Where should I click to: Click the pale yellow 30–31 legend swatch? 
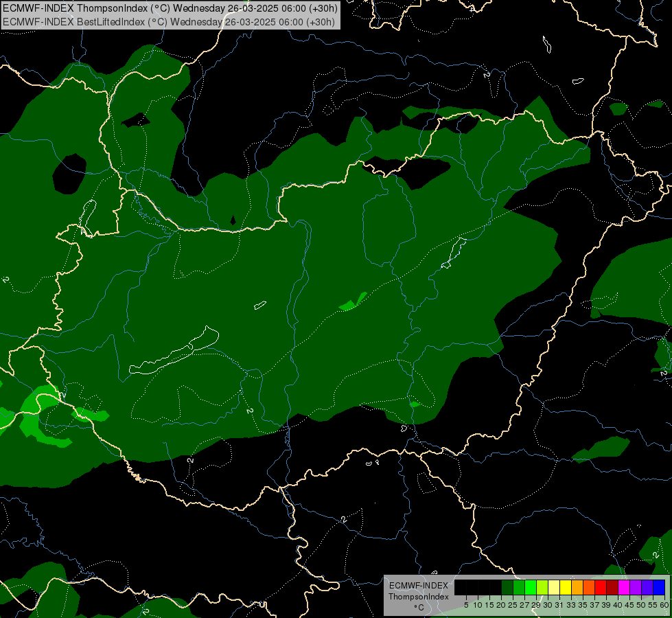(554, 587)
